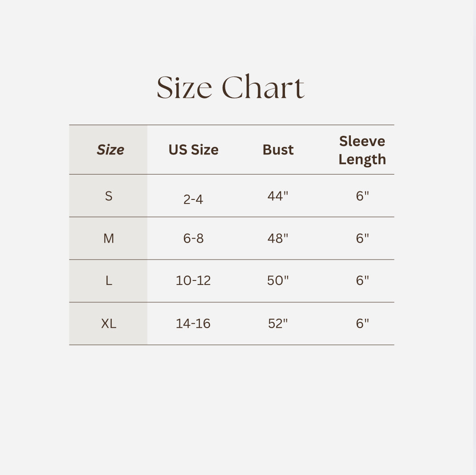The width and height of the screenshot is (476, 475).
Task: Click the 48" bust measurement
Action: click(278, 239)
